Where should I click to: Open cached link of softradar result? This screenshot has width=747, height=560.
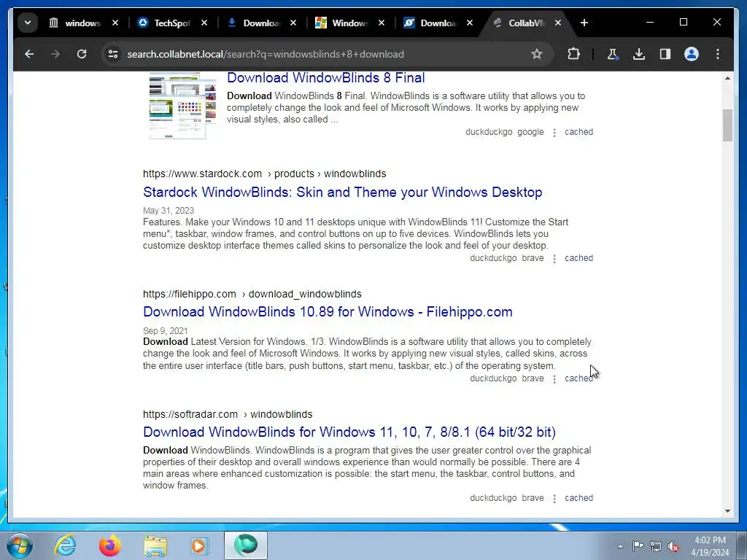coord(578,498)
